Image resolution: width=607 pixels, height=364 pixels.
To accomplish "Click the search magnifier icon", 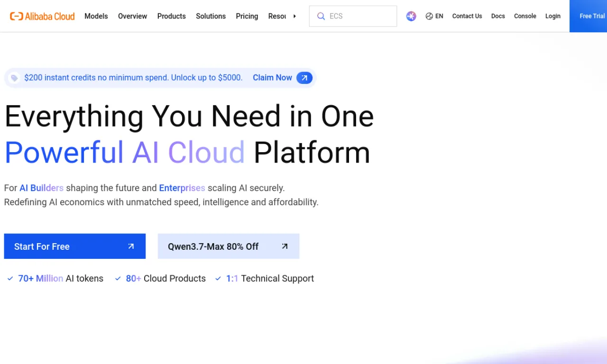I will pyautogui.click(x=321, y=16).
